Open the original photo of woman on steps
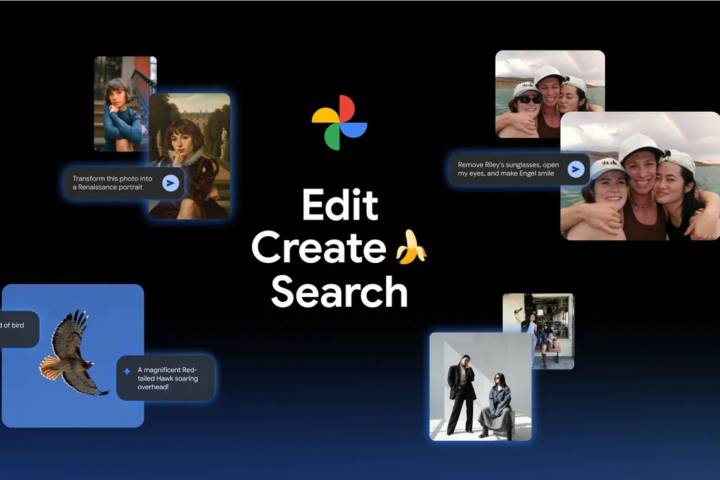 pyautogui.click(x=121, y=104)
